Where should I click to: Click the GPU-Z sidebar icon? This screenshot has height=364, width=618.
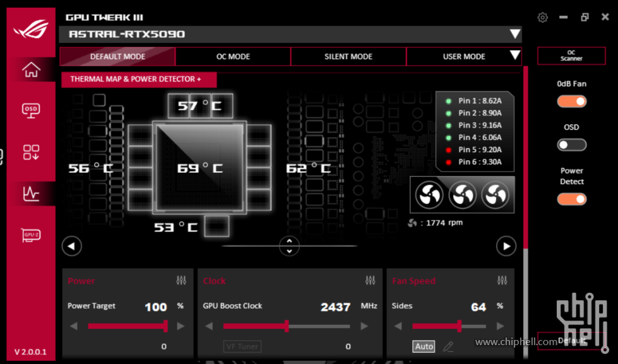pyautogui.click(x=31, y=235)
